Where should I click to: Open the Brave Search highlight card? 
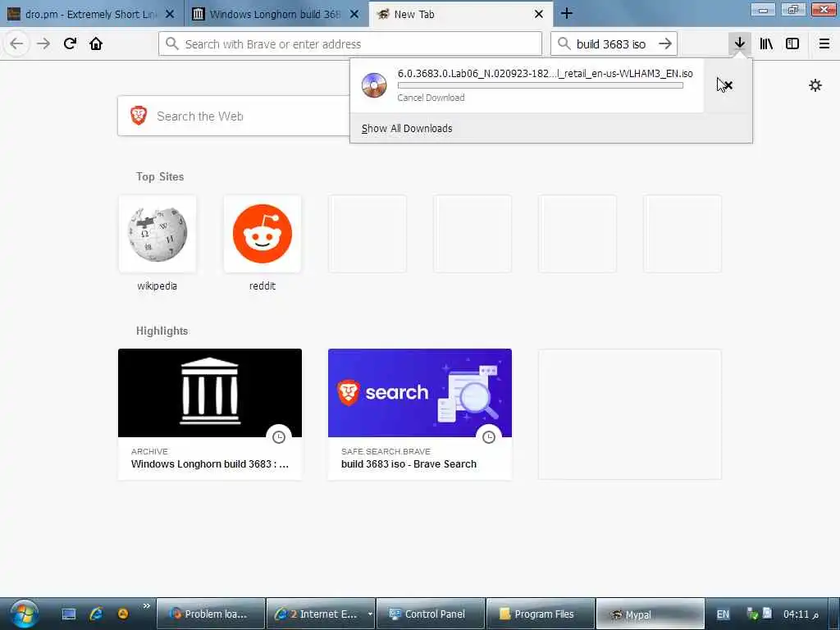coord(419,414)
